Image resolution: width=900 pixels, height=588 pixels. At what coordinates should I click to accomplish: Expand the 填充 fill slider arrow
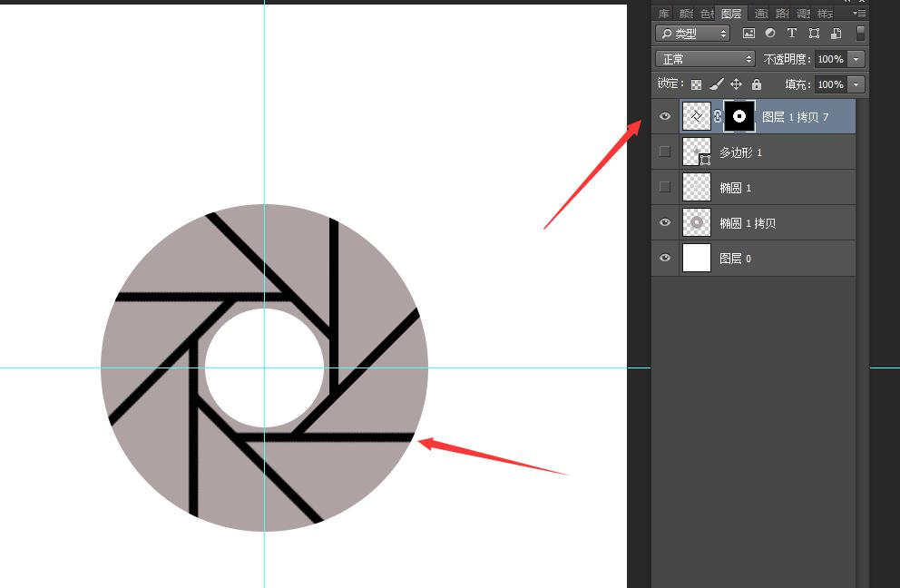pos(856,84)
